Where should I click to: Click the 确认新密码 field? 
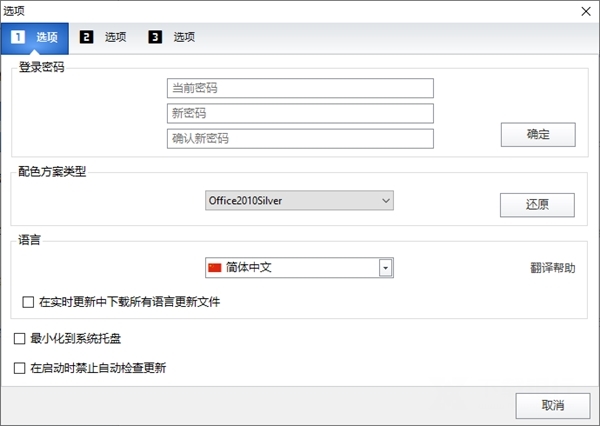pos(300,139)
